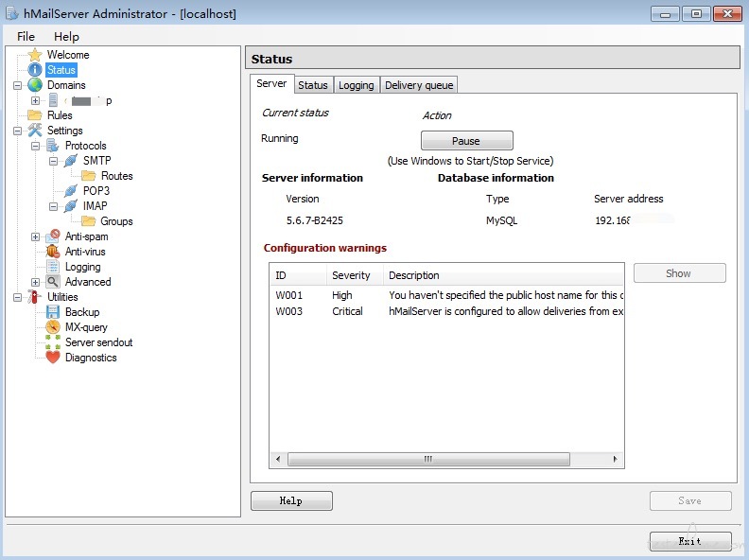Select the Diagnostics tree label
749x560 pixels.
[x=91, y=358]
